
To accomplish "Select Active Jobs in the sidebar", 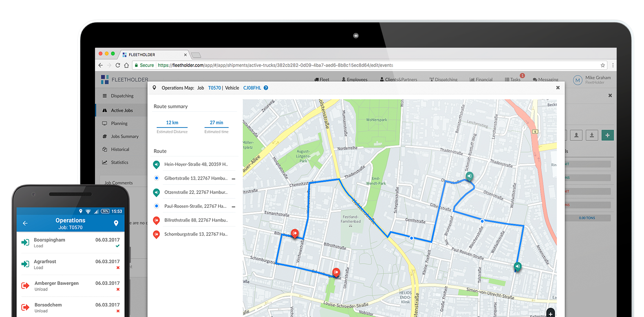I will coord(122,110).
